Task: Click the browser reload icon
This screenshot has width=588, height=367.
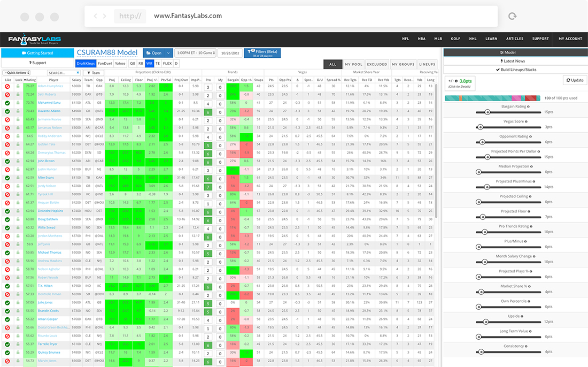Action: [512, 16]
